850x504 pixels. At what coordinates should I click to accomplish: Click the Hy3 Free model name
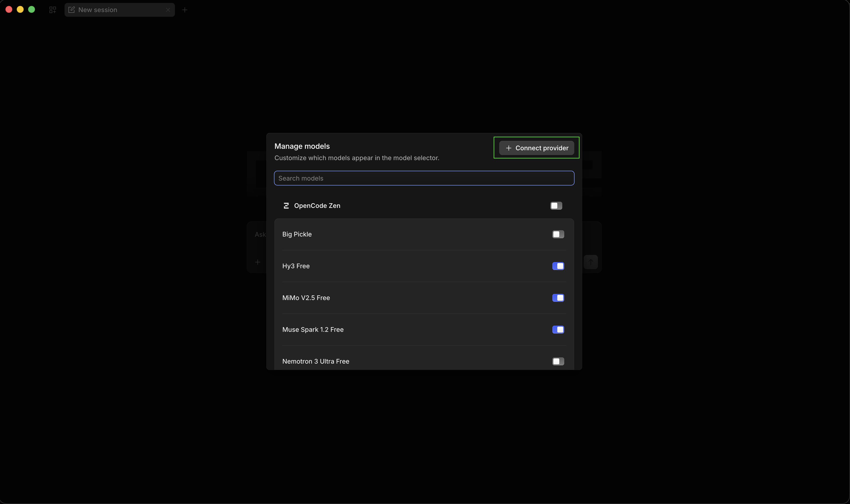(x=296, y=266)
